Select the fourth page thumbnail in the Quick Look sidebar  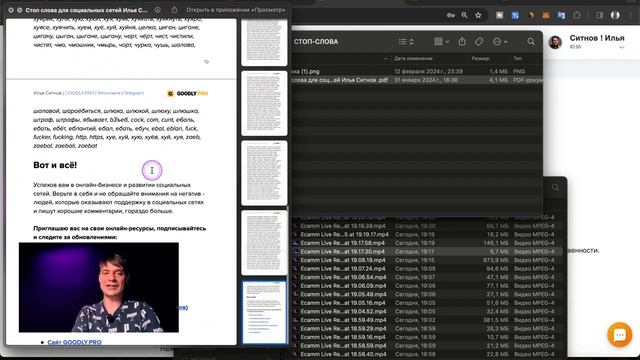click(264, 243)
